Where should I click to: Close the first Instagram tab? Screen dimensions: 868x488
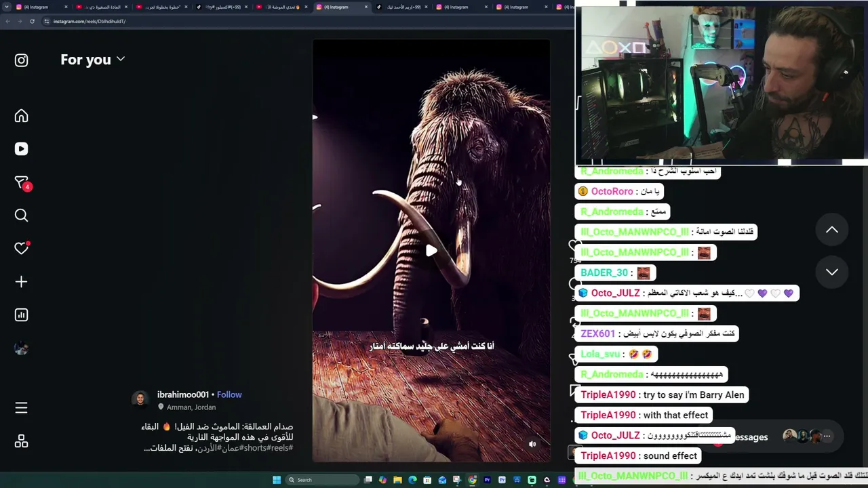click(66, 7)
